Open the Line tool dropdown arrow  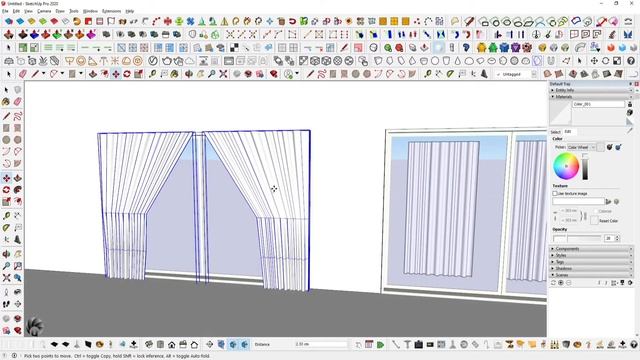[43, 74]
